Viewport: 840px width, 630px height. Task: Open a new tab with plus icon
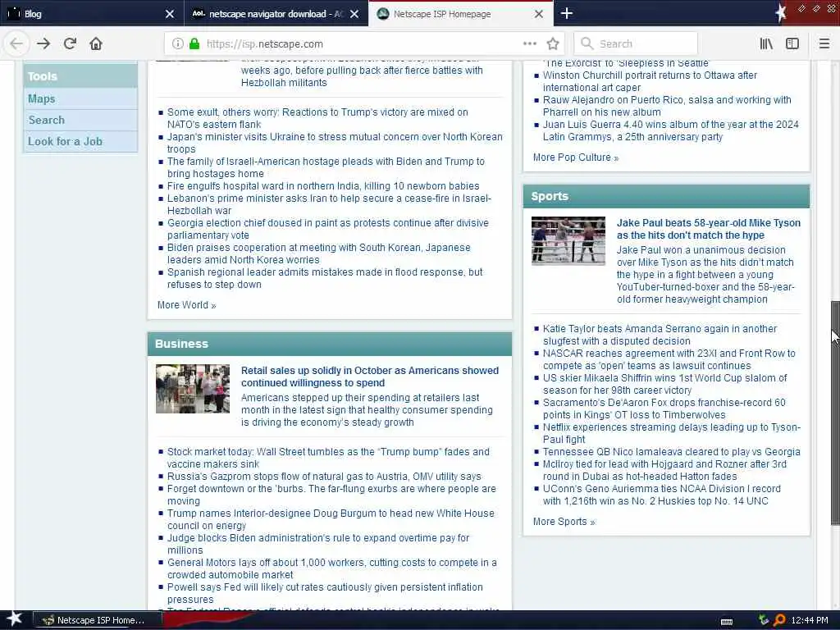pos(567,13)
